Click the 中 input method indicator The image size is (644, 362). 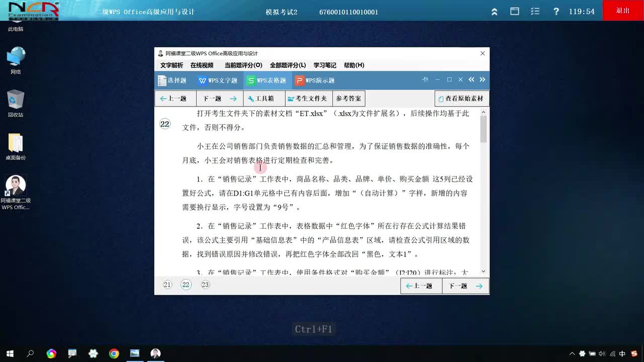point(622,353)
